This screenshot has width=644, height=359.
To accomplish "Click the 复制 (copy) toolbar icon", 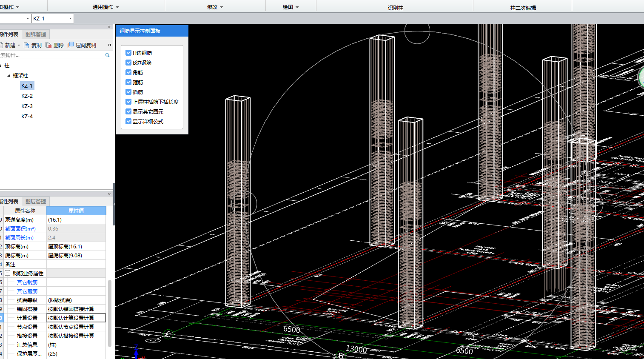I will coord(26,45).
